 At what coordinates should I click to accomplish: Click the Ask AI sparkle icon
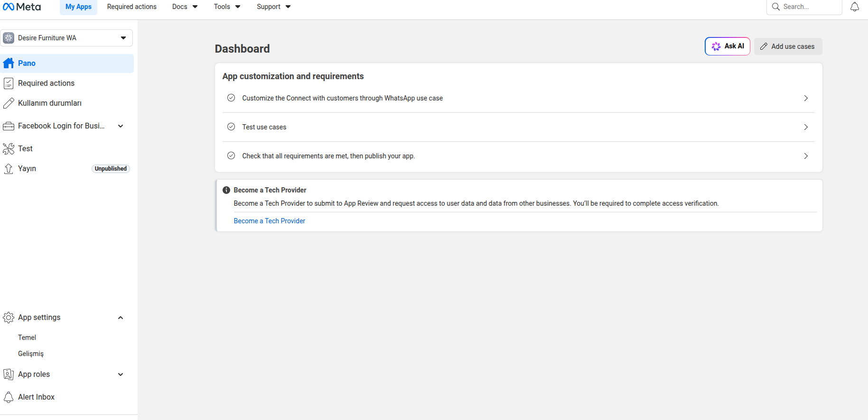coord(716,46)
